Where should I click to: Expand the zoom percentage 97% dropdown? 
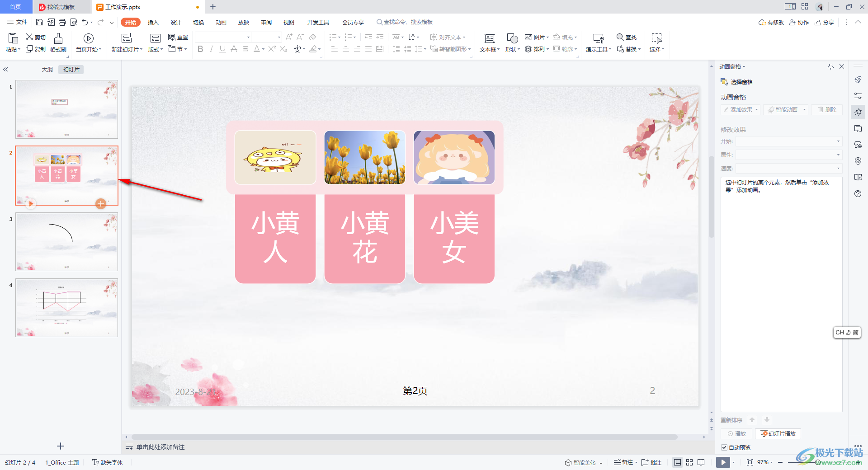pyautogui.click(x=772, y=462)
